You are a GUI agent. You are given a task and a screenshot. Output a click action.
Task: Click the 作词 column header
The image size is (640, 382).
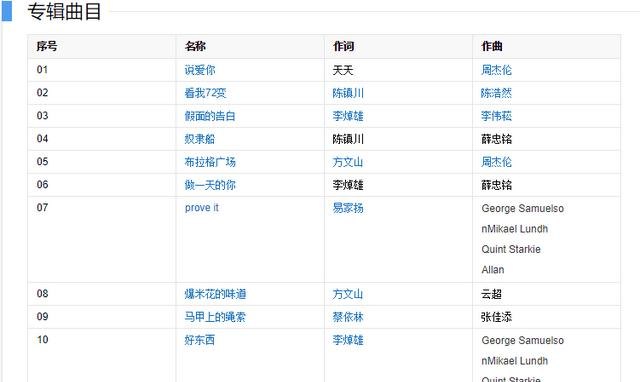pos(343,46)
